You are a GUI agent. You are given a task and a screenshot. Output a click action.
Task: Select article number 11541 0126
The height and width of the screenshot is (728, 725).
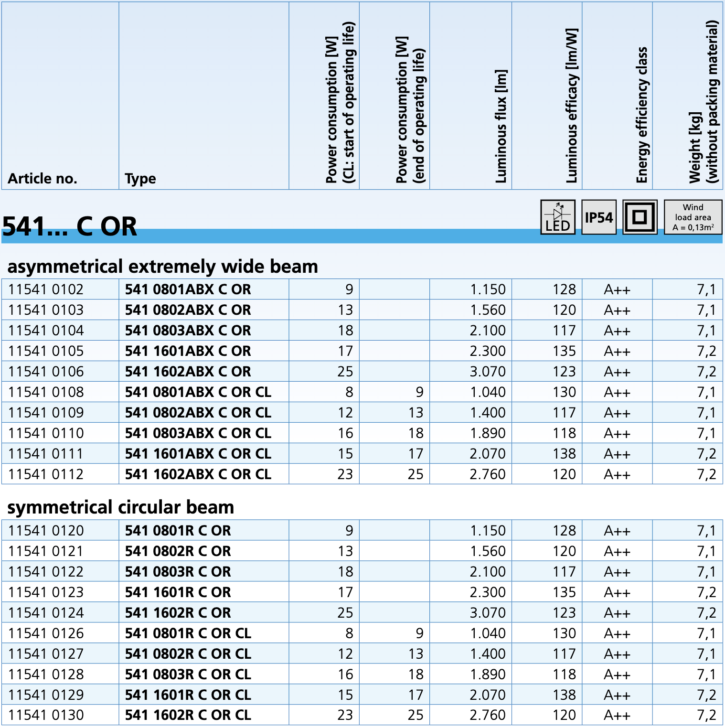(46, 633)
